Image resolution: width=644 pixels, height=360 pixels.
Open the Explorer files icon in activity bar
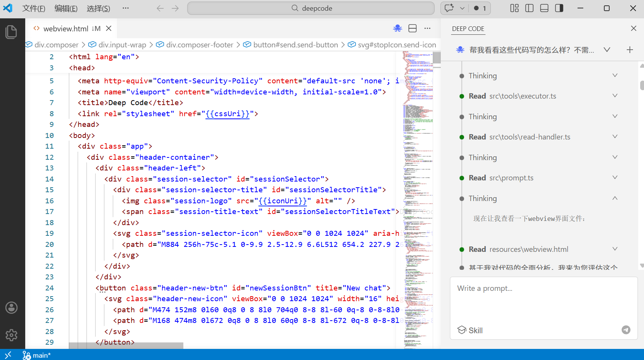(11, 32)
